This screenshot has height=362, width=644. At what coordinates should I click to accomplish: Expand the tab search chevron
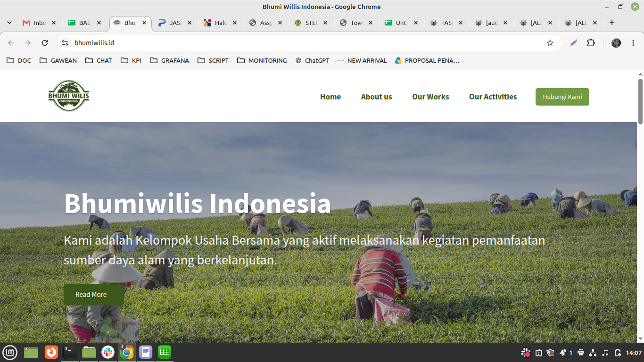9,23
